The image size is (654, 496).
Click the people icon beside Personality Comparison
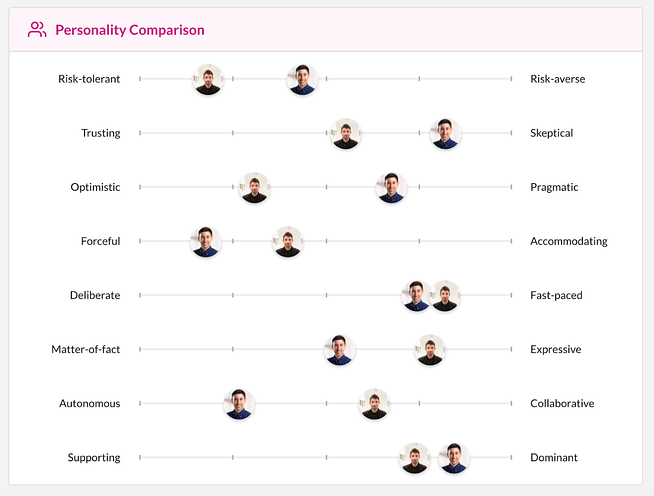coord(37,30)
